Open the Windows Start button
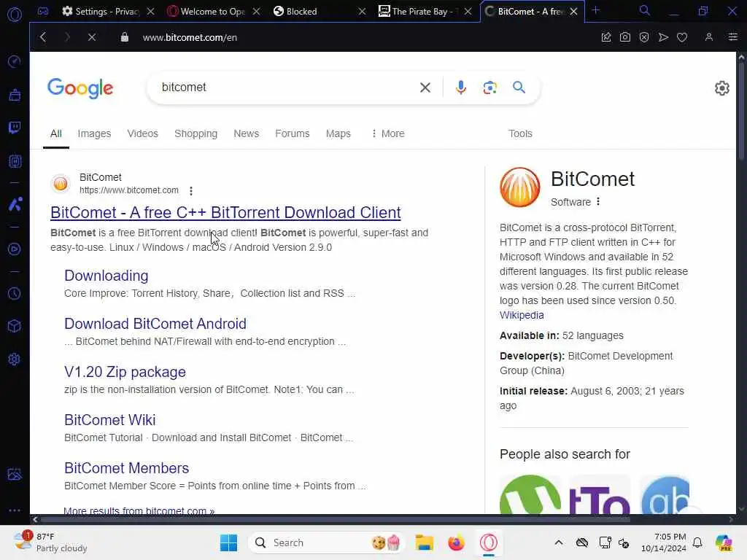The image size is (747, 560). pyautogui.click(x=228, y=542)
